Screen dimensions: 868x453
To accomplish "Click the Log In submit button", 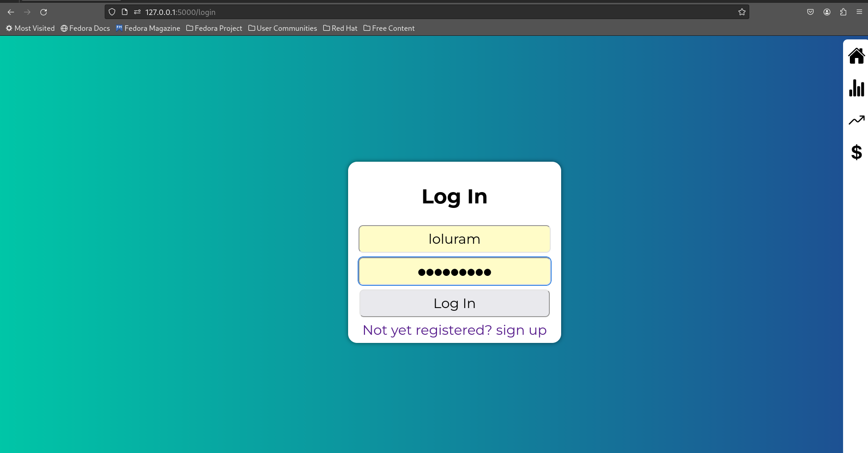I will 454,303.
